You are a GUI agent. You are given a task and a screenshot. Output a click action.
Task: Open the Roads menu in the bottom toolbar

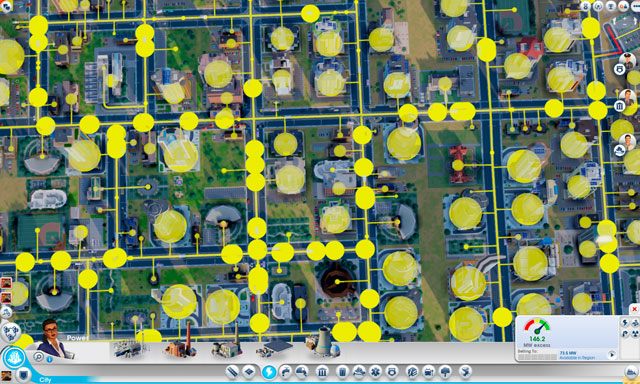tap(233, 371)
